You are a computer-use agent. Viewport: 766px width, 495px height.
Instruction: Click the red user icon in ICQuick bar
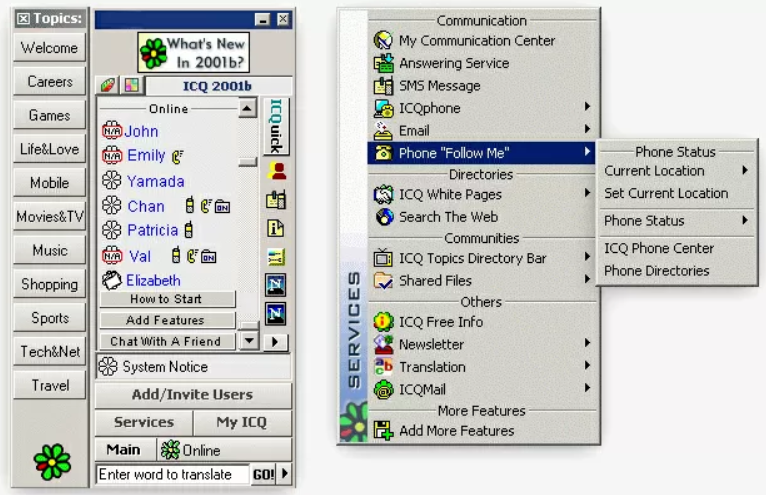(277, 171)
